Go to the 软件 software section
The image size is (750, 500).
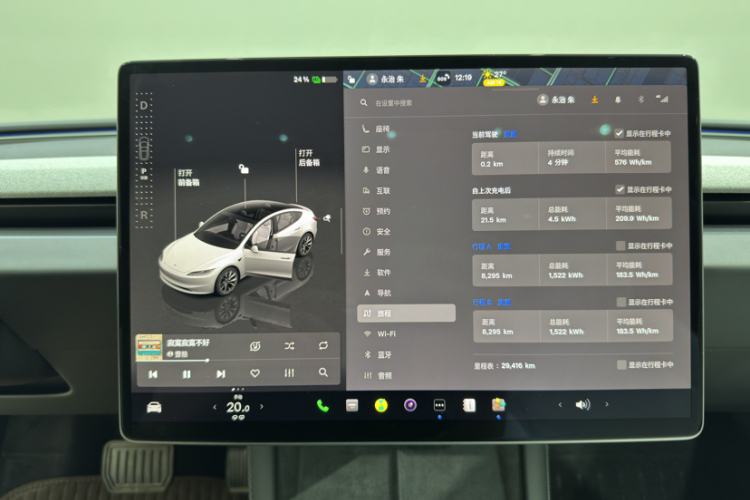pyautogui.click(x=375, y=272)
